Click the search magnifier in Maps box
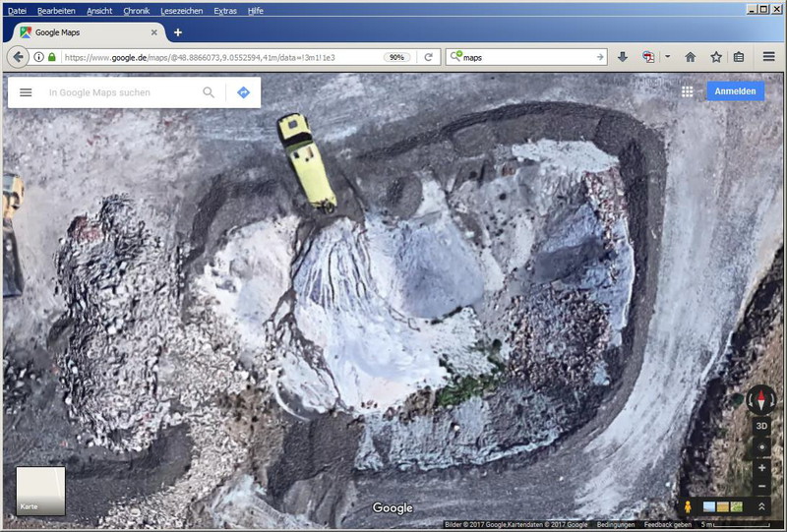The width and height of the screenshot is (787, 532). coord(209,92)
